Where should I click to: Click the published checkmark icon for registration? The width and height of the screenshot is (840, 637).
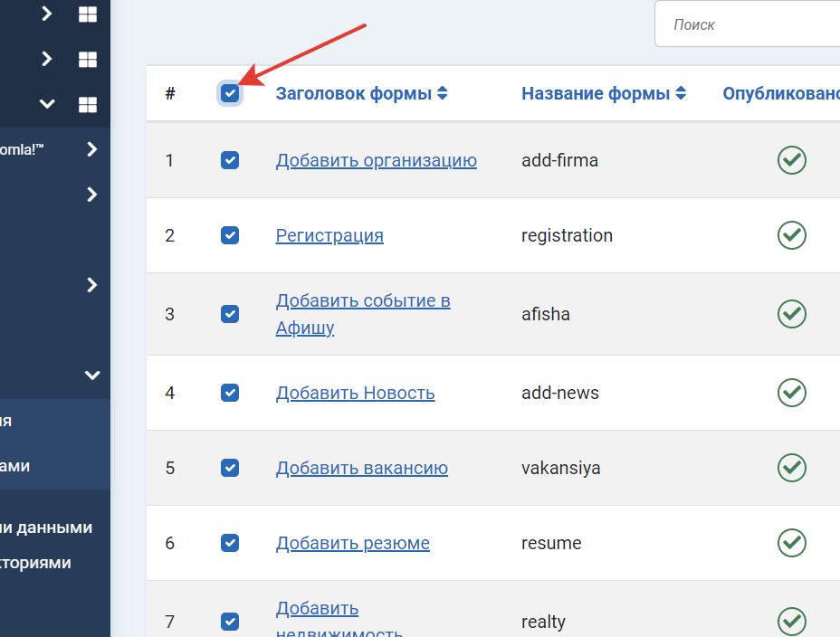791,235
